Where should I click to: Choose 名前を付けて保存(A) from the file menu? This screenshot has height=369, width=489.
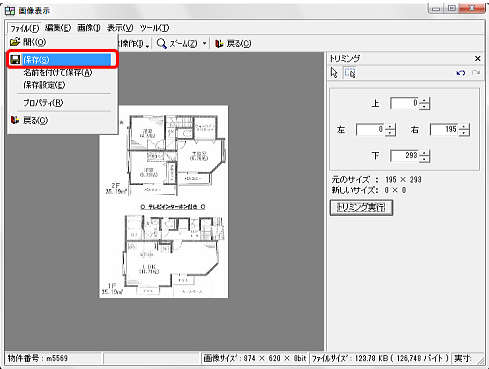click(x=57, y=72)
